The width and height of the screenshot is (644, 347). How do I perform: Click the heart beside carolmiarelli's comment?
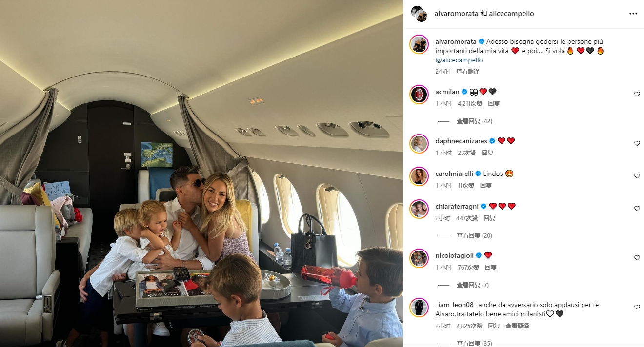(637, 176)
